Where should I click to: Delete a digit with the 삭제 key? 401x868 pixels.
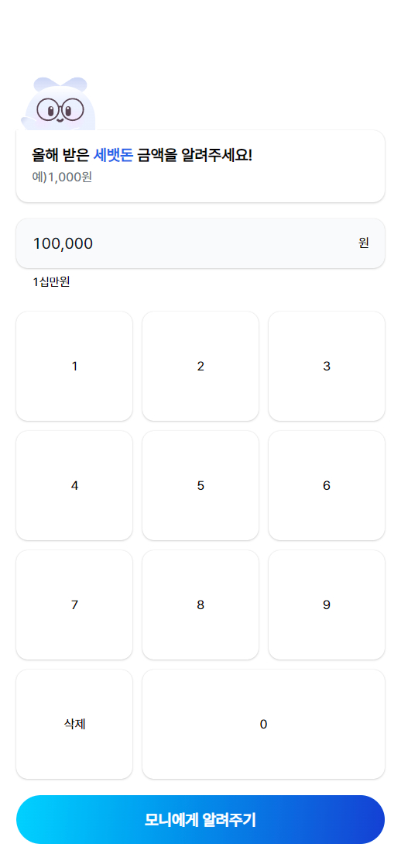coord(74,724)
